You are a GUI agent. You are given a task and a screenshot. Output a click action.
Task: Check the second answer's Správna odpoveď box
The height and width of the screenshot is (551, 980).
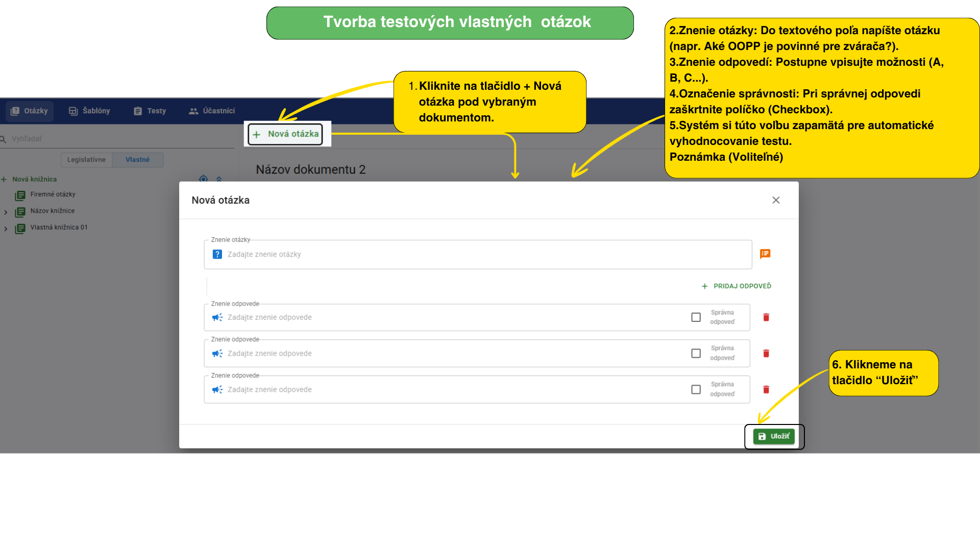point(696,354)
